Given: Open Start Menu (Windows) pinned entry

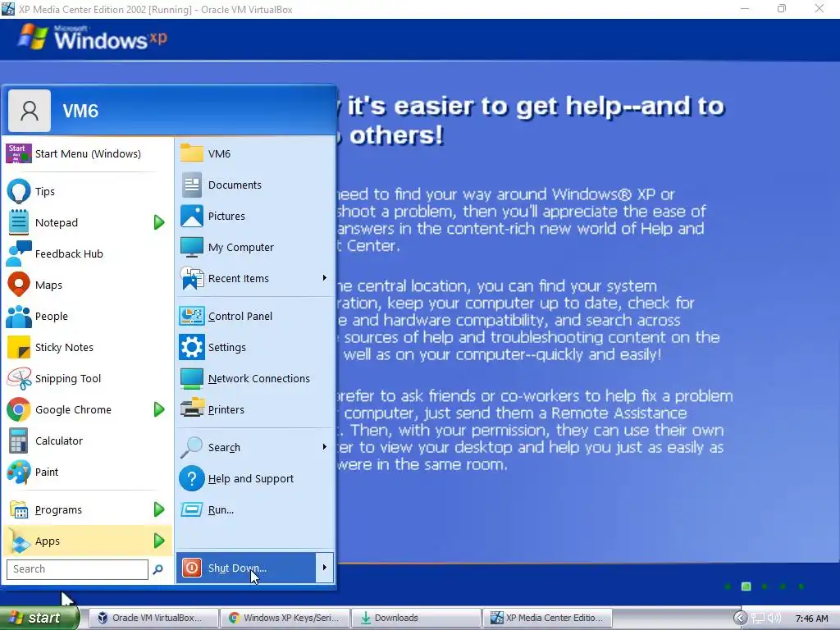Looking at the screenshot, I should 87,153.
